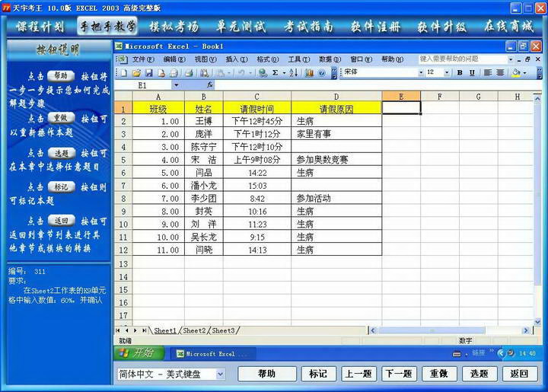Viewport: 548px width, 392px height.
Task: Select column header F
Action: (x=440, y=97)
